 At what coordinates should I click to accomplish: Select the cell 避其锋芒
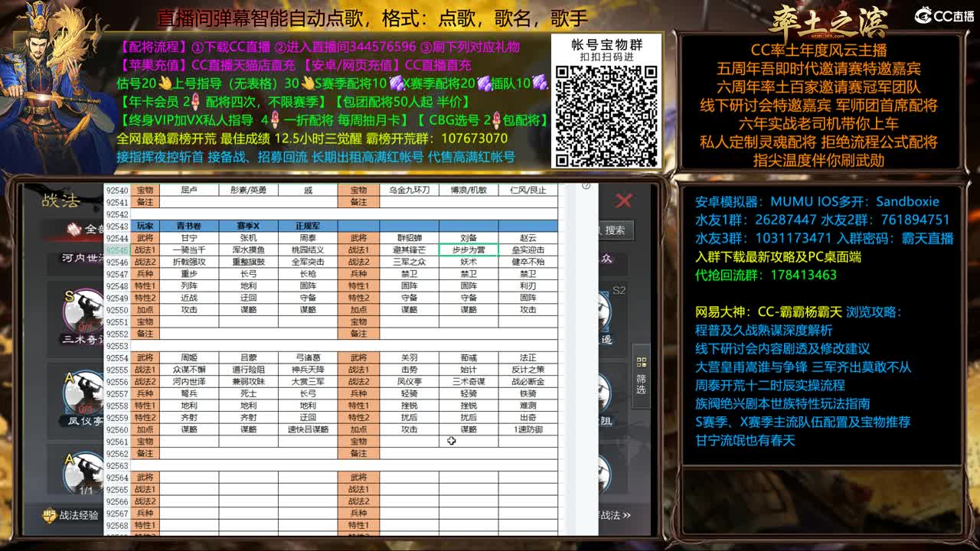[x=410, y=250]
